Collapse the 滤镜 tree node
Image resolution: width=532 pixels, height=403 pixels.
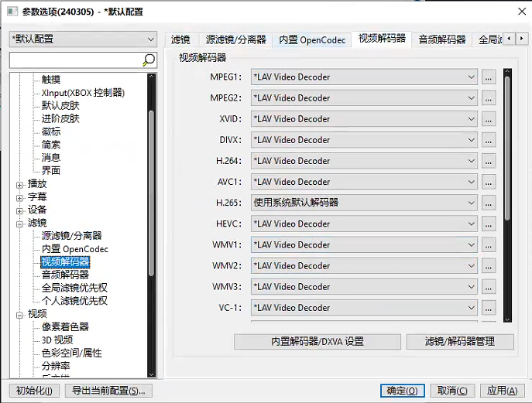(20, 223)
